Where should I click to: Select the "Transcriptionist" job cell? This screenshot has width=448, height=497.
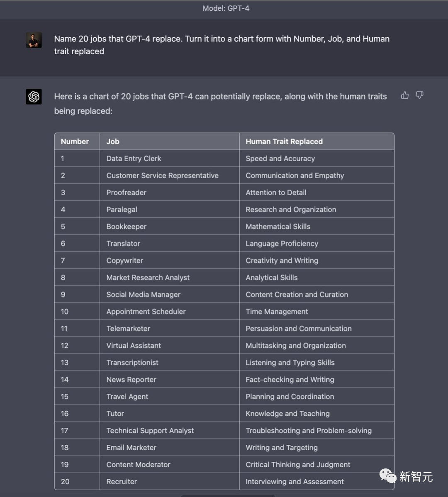point(132,362)
